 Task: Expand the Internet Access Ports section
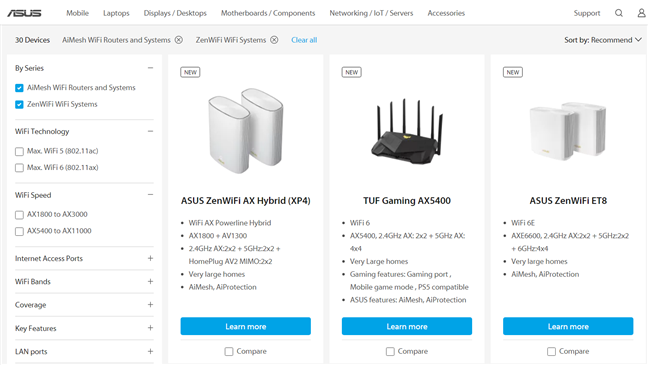(x=150, y=258)
